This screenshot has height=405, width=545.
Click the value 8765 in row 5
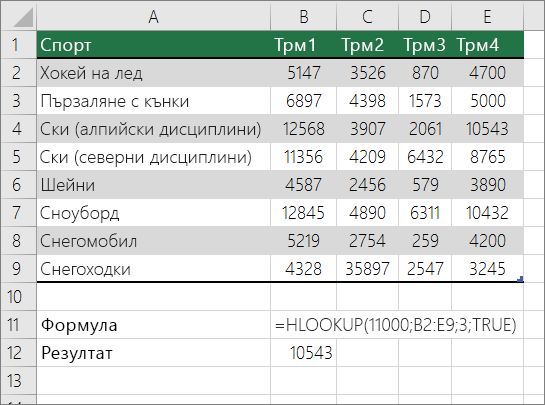click(x=487, y=156)
